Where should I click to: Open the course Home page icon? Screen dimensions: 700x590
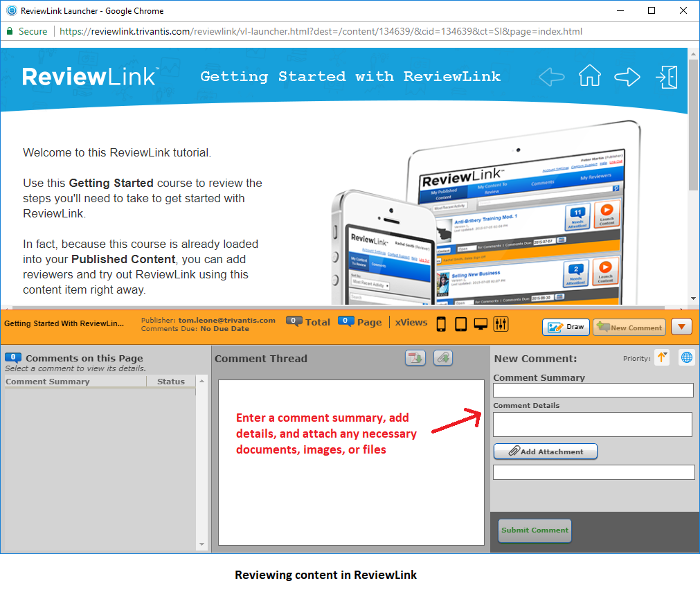click(590, 75)
